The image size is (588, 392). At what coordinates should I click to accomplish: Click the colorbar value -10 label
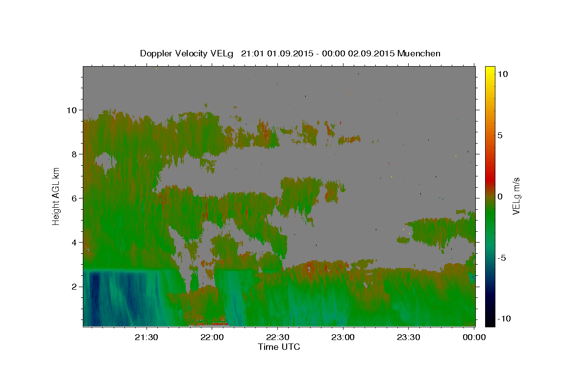click(504, 319)
